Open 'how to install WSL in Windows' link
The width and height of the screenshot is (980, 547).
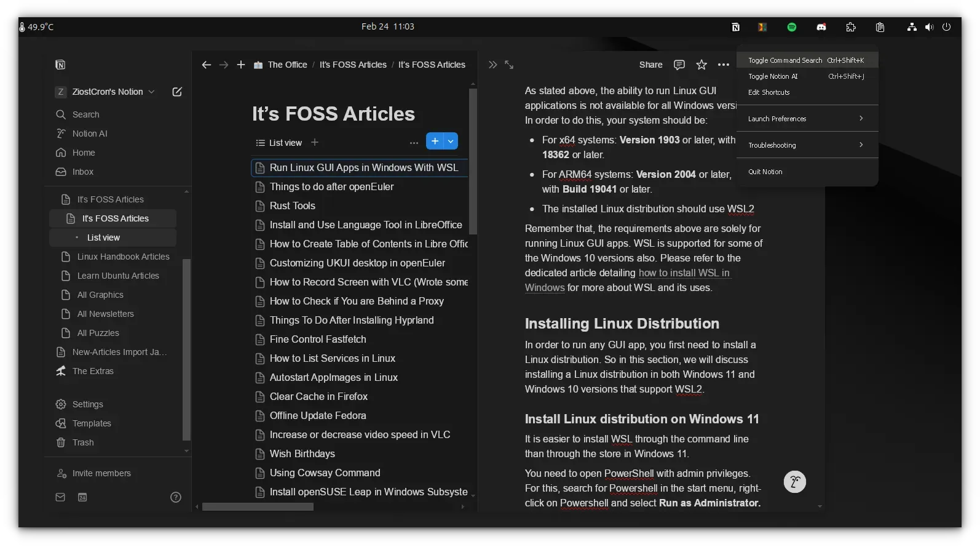[684, 273]
